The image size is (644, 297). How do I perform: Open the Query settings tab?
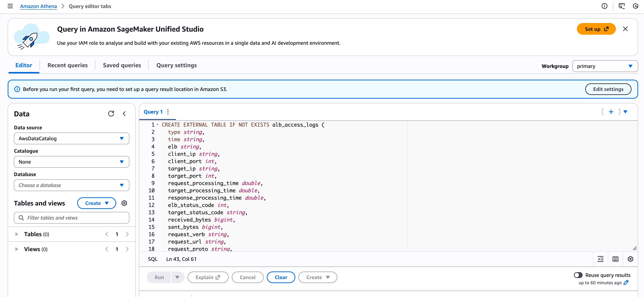tap(177, 65)
